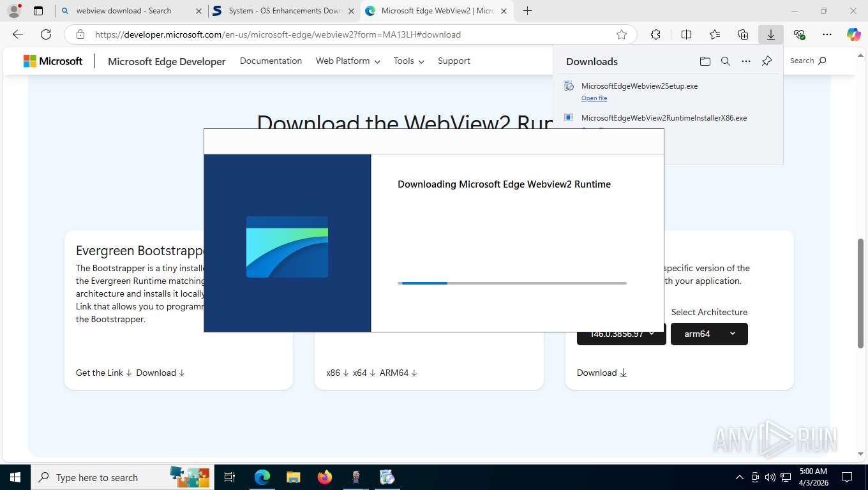The image size is (868, 490).
Task: Open the arm64 architecture dropdown
Action: (709, 334)
